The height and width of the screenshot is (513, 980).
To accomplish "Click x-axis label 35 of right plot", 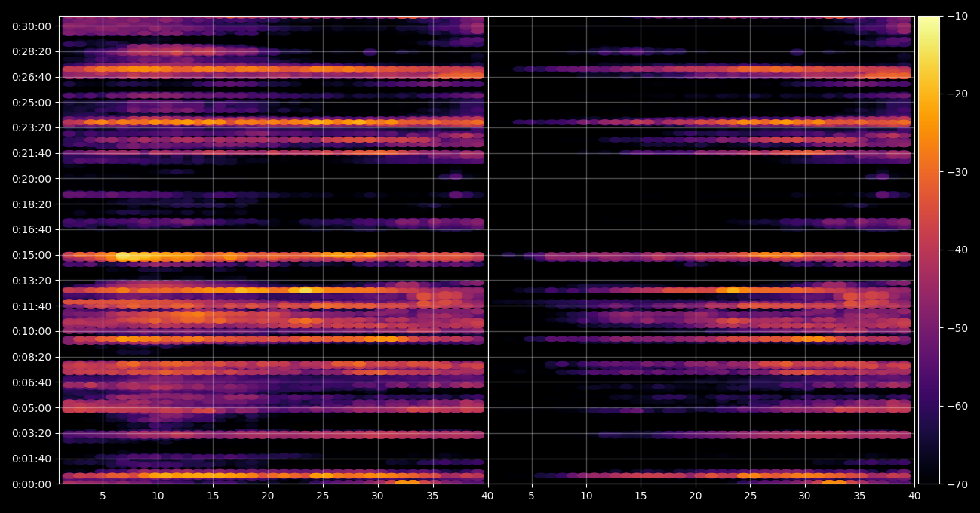I will point(859,496).
